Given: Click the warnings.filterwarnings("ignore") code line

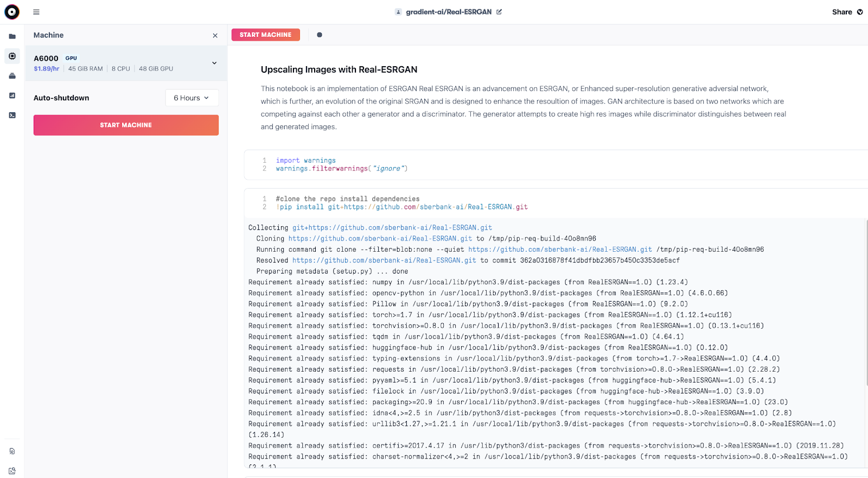Looking at the screenshot, I should pos(342,169).
